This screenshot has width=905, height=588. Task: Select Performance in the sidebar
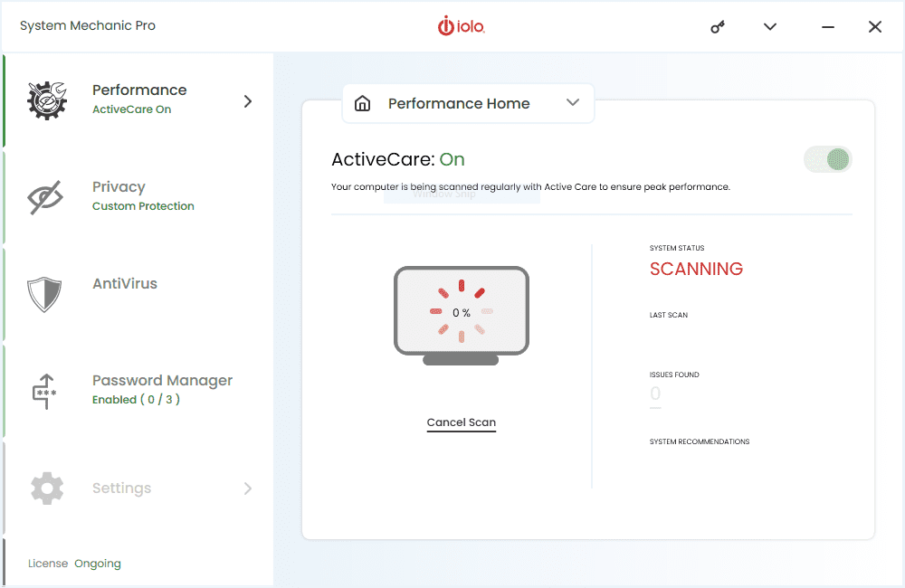click(138, 100)
